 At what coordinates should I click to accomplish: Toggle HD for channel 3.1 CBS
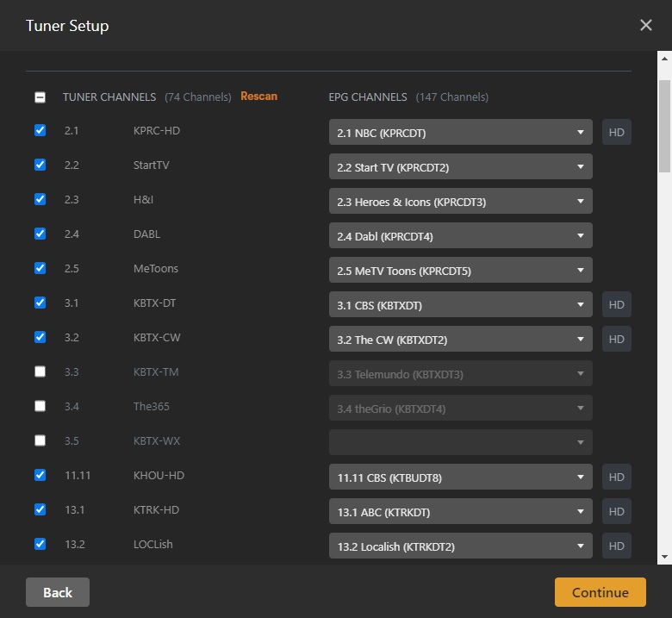click(616, 304)
